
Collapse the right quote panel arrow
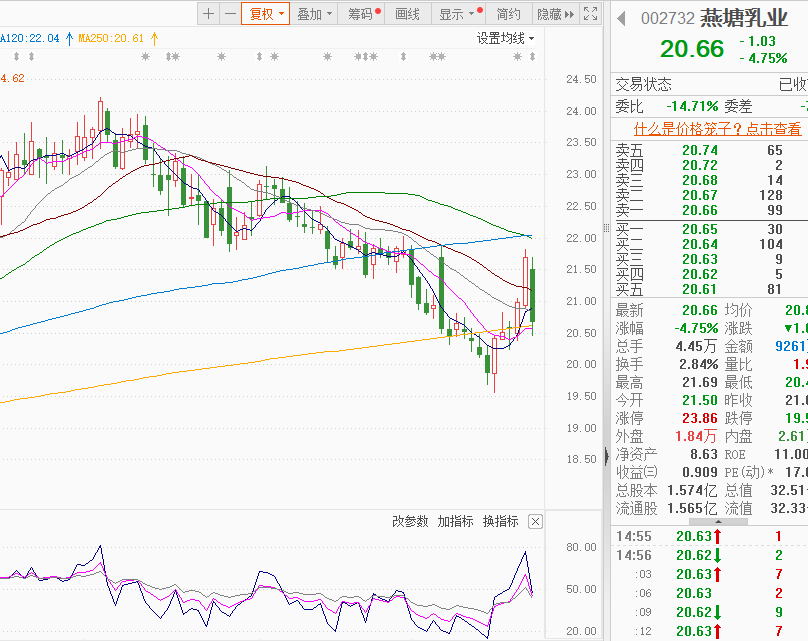click(x=607, y=457)
